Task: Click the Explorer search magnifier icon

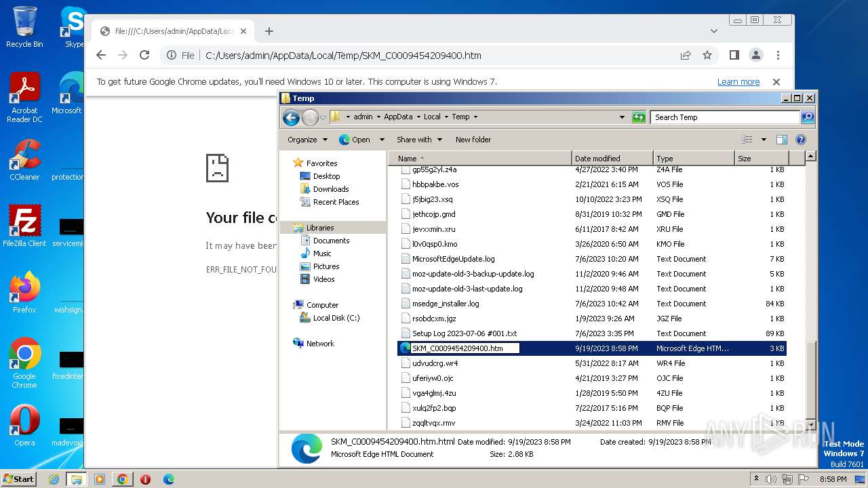Action: (x=808, y=117)
